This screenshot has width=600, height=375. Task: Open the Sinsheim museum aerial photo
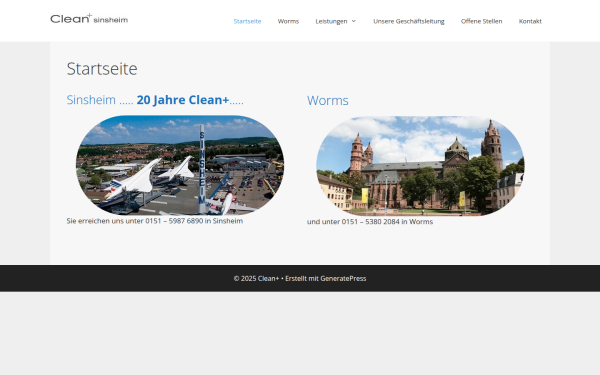[180, 165]
